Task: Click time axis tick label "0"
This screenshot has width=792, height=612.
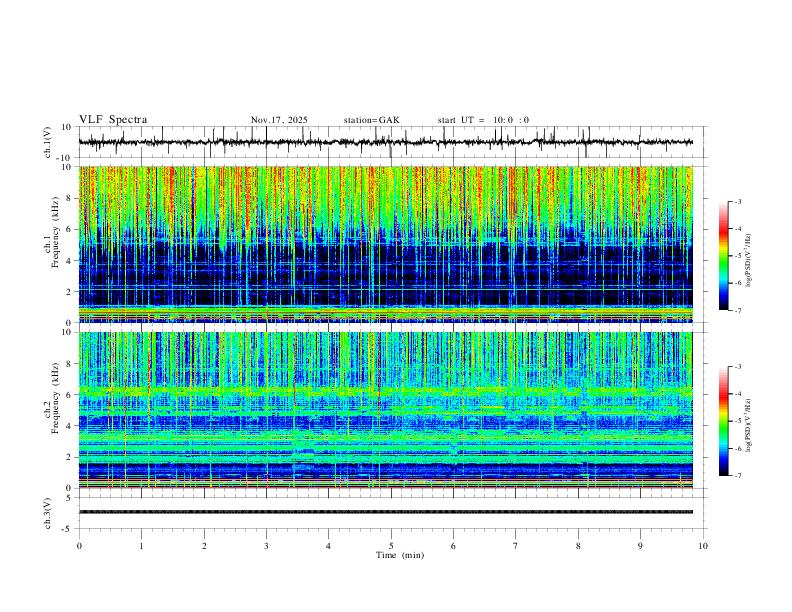Action: pos(79,546)
